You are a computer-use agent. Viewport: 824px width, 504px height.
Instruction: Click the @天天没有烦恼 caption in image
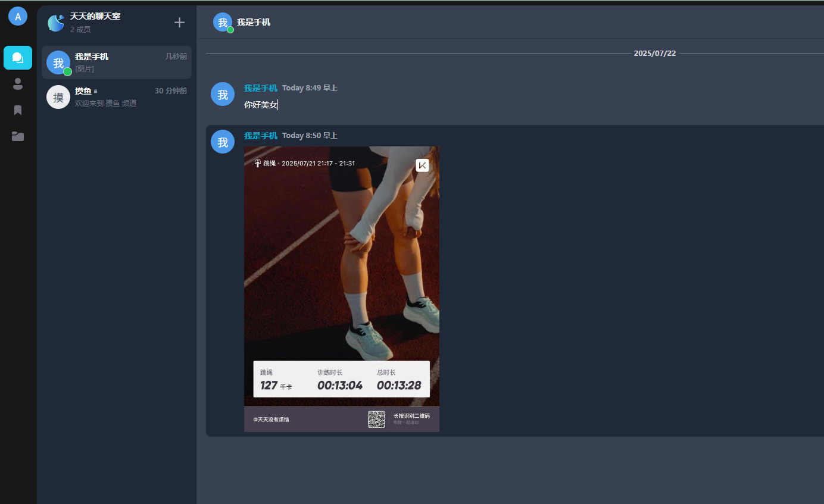271,420
